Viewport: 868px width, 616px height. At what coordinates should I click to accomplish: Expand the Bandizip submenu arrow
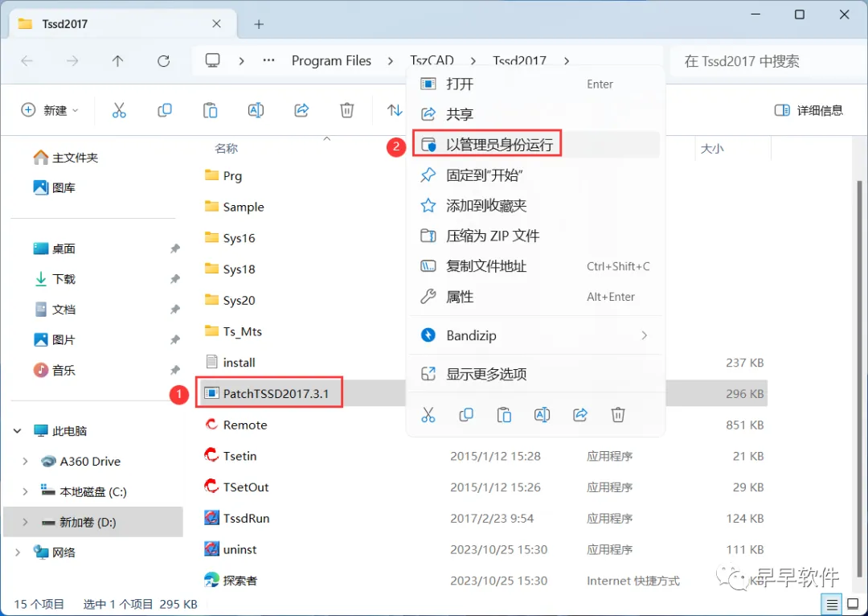644,335
